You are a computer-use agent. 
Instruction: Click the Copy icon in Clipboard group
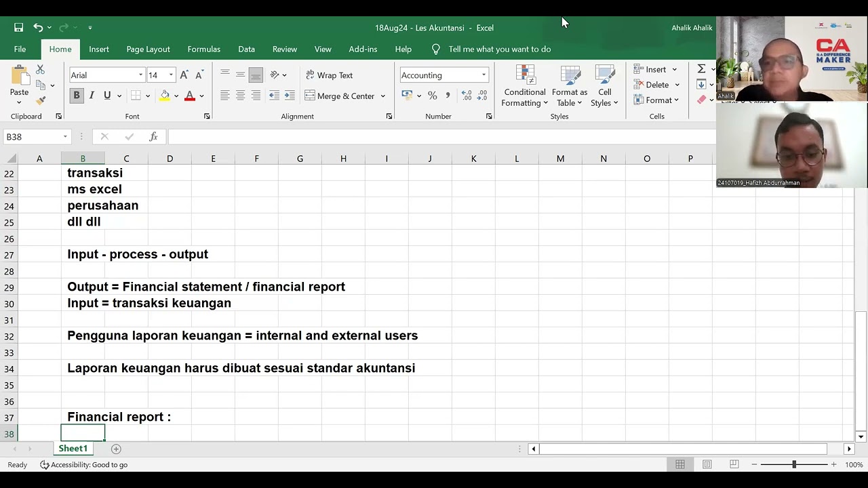pyautogui.click(x=41, y=85)
